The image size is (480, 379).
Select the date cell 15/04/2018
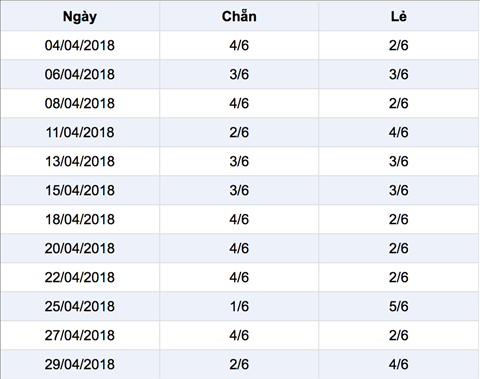[x=80, y=190]
